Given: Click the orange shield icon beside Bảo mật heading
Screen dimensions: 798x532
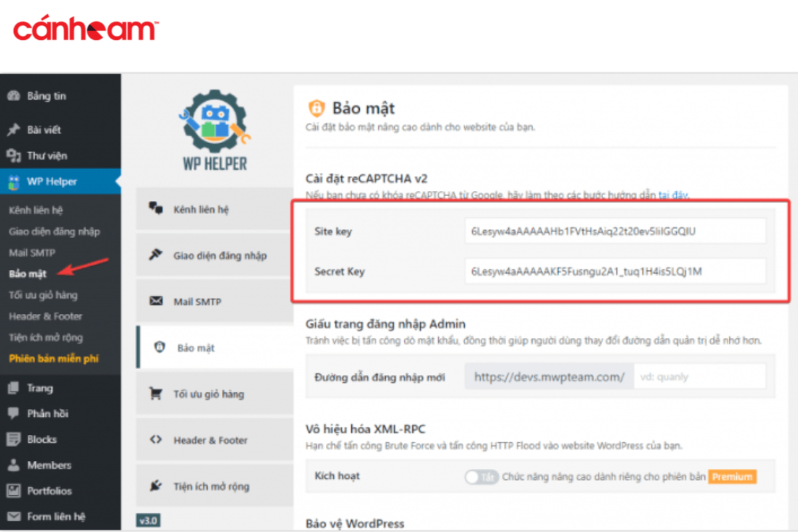Looking at the screenshot, I should [x=317, y=108].
